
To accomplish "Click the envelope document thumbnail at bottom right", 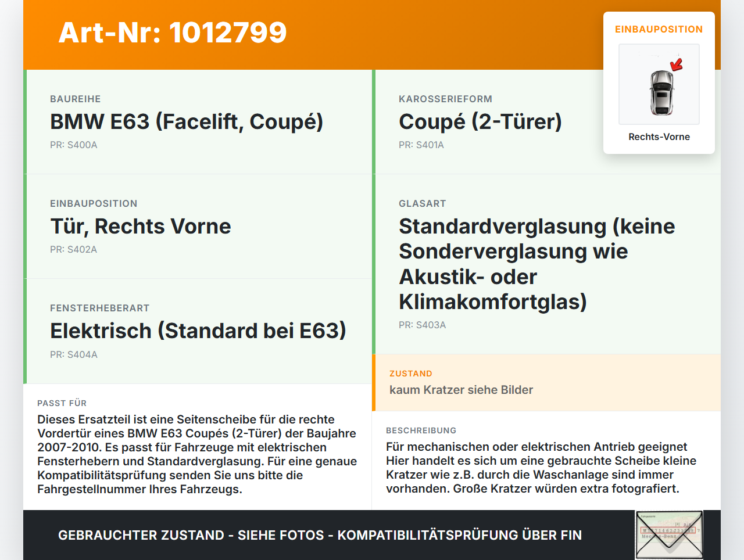I will (669, 535).
